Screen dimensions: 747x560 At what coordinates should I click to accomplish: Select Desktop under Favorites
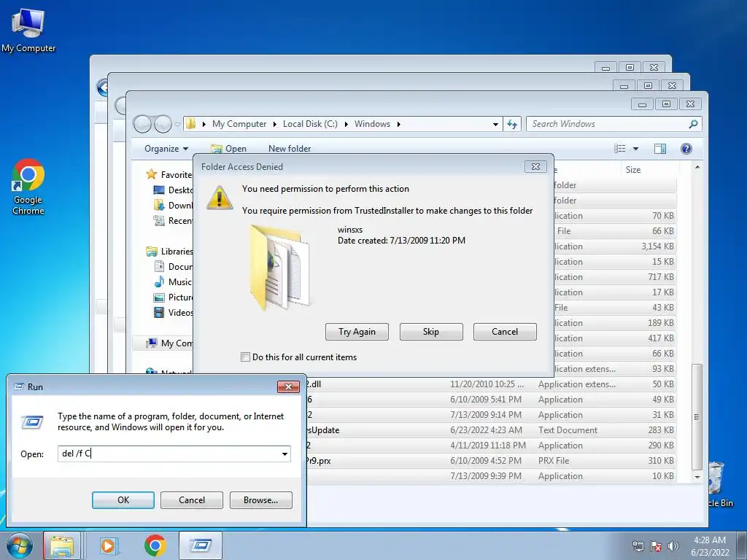[173, 190]
